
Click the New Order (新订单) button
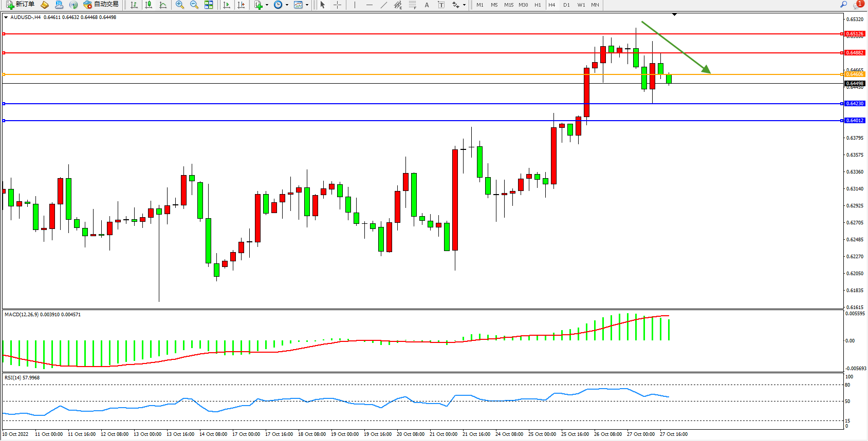tap(21, 5)
